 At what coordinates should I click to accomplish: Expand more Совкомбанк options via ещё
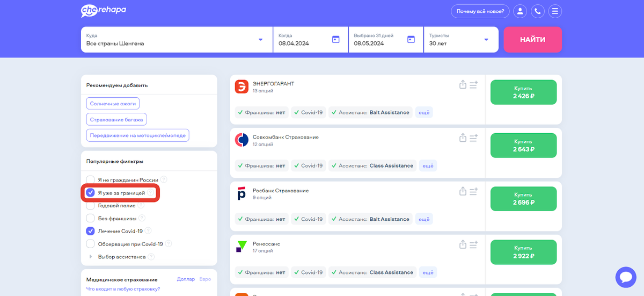coord(428,165)
